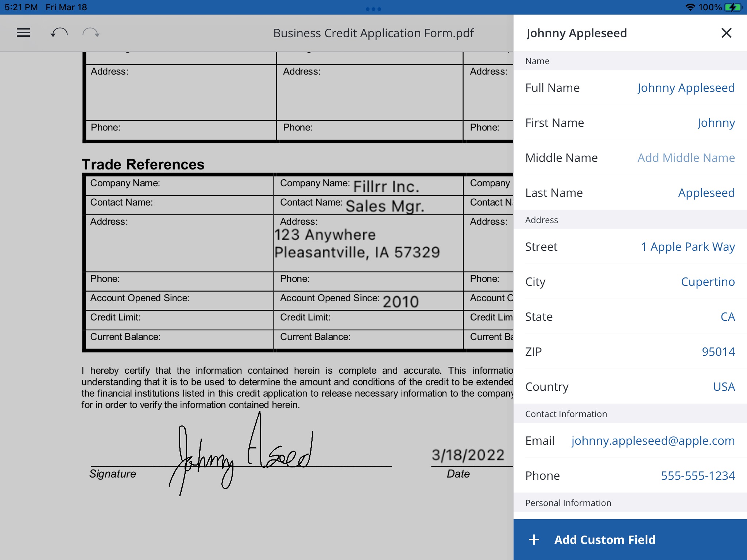Select Street value 1 Apple Park Way
The width and height of the screenshot is (747, 560).
coord(688,247)
